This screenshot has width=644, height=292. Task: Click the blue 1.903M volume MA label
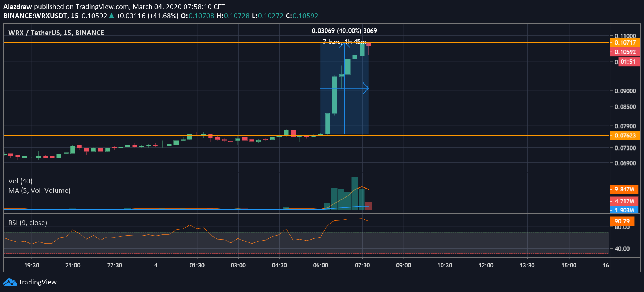pos(624,210)
